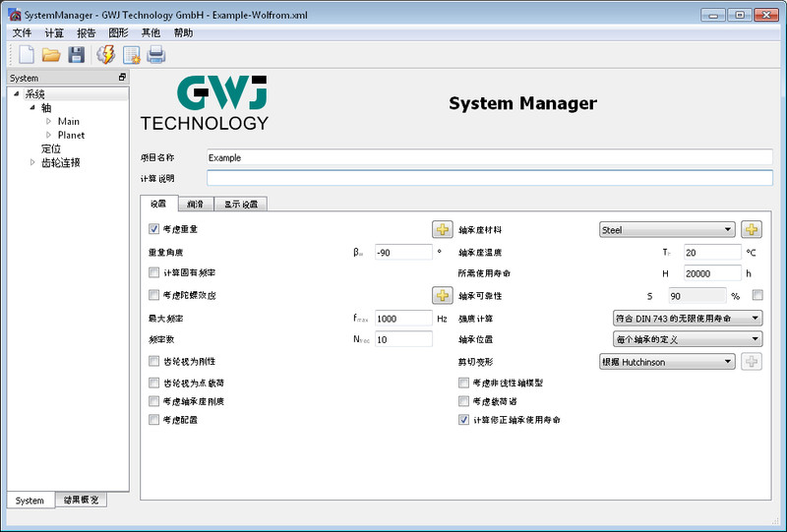
Task: Click the New file toolbar icon
Action: pos(26,55)
